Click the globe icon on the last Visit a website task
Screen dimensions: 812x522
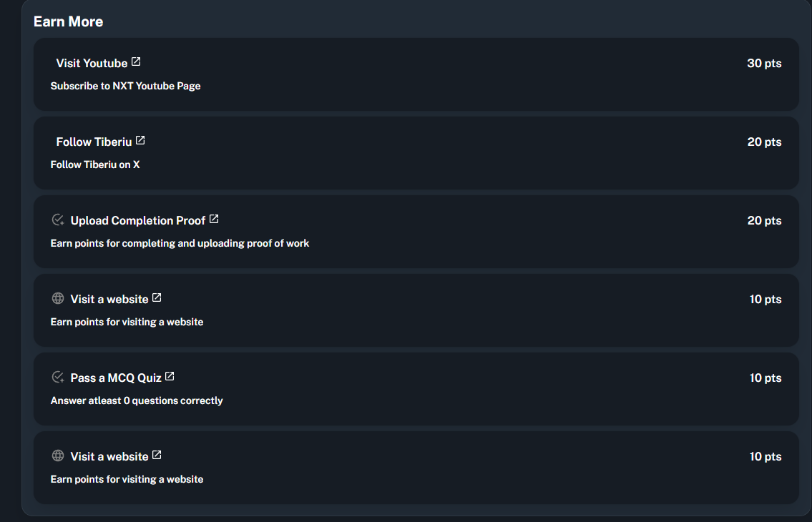[x=58, y=455]
